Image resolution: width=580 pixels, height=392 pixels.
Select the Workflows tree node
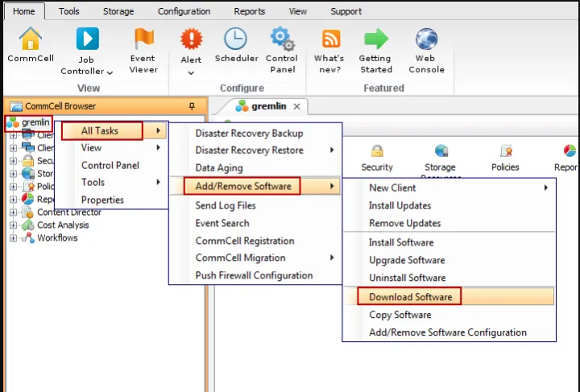[x=57, y=238]
